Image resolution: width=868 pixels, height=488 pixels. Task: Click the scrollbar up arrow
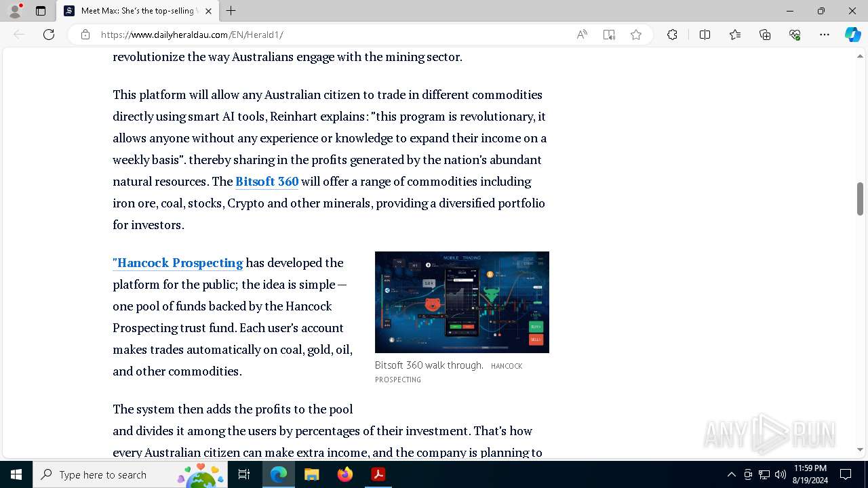tap(860, 56)
